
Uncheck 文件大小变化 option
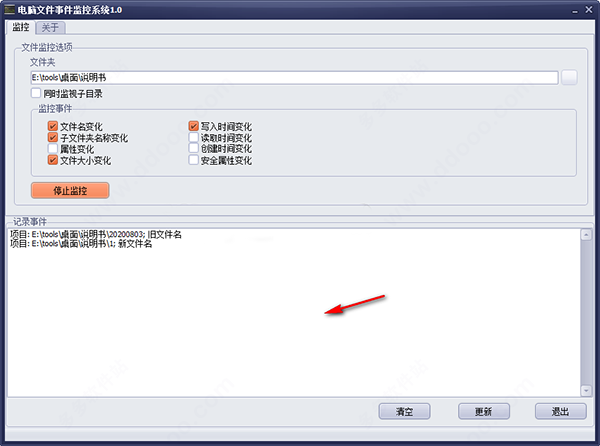click(x=53, y=160)
